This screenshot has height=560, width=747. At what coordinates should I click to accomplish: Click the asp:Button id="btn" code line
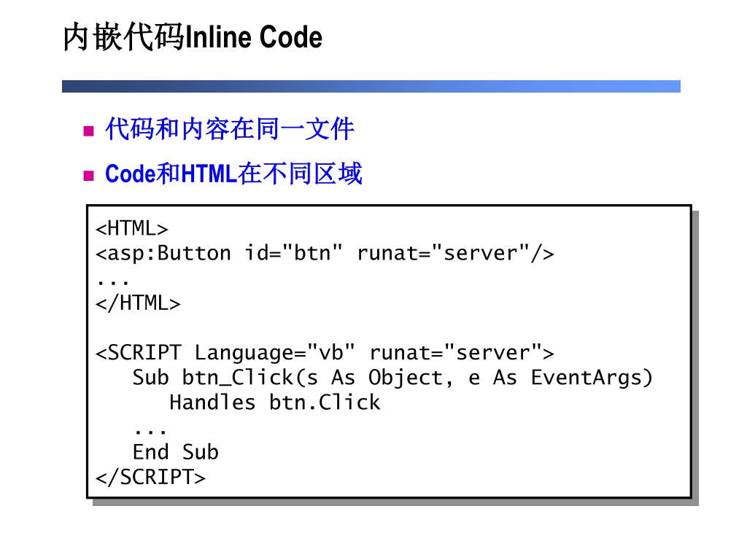[325, 253]
